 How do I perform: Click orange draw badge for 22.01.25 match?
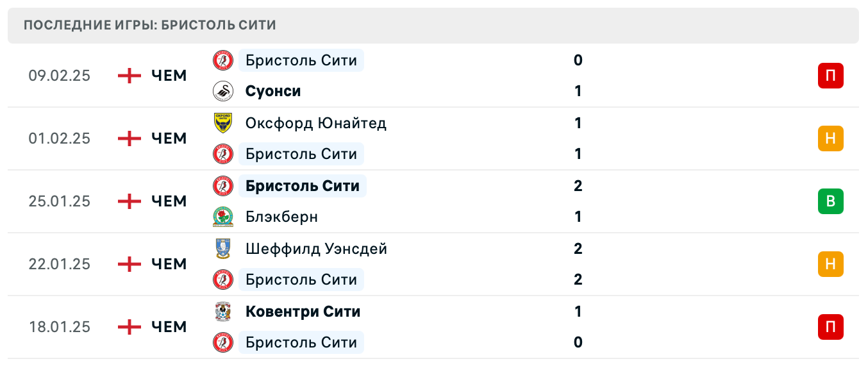point(830,264)
